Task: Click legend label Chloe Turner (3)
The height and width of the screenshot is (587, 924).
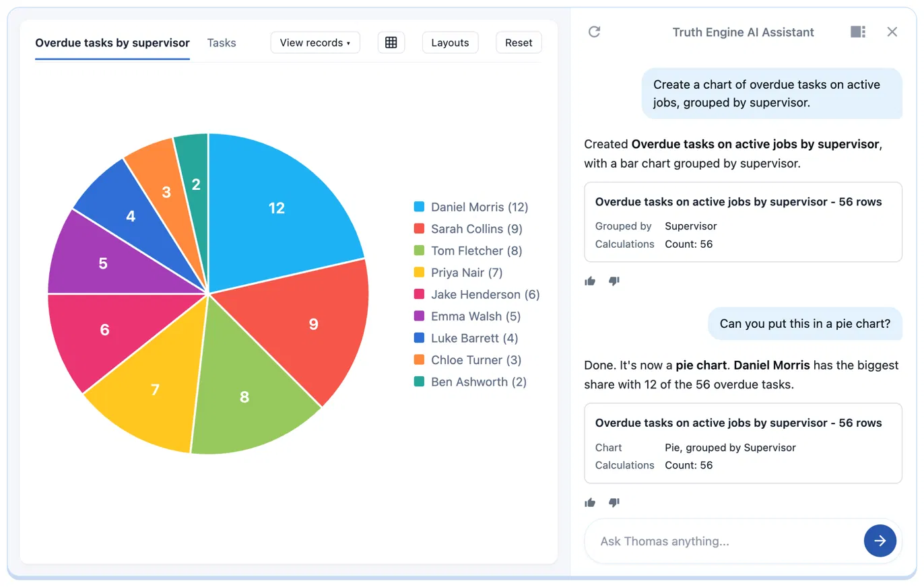Action: (476, 360)
